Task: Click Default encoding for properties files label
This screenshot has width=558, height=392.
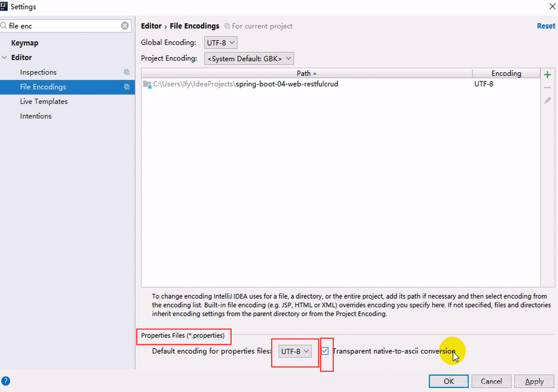Action: 212,351
